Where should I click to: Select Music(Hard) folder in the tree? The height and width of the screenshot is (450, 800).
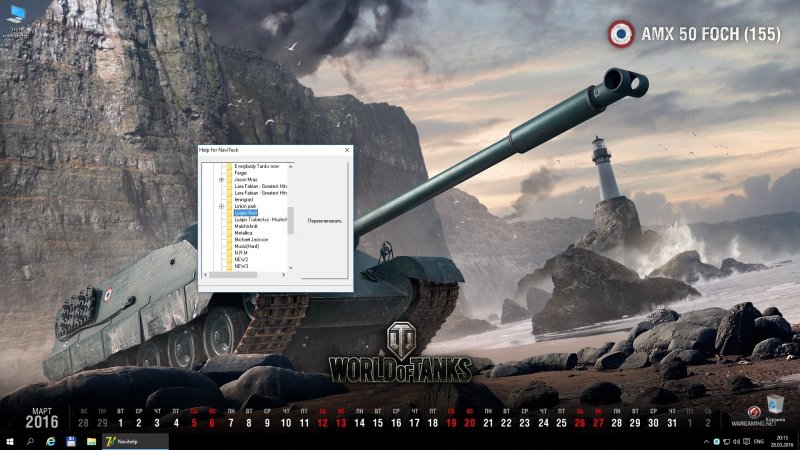pyautogui.click(x=246, y=246)
